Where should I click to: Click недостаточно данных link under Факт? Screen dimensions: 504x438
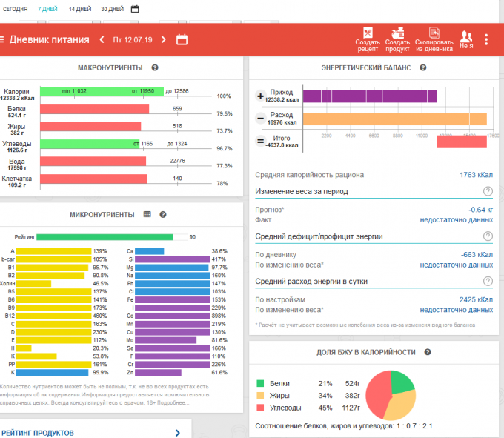coord(456,220)
